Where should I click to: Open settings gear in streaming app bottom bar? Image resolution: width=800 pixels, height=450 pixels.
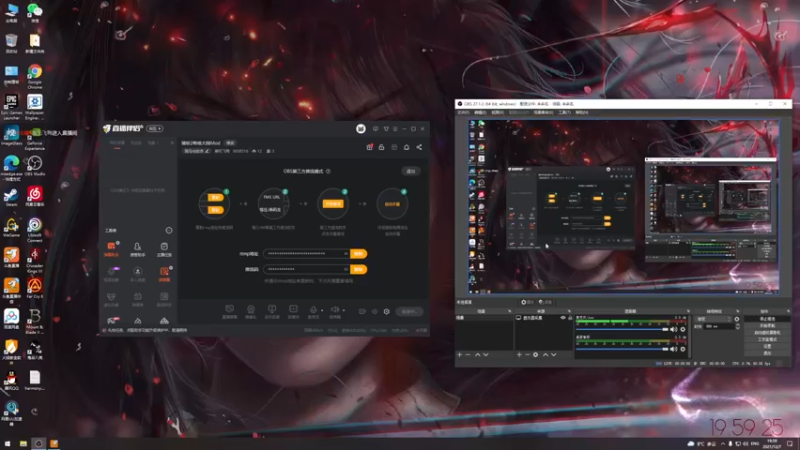[x=387, y=311]
